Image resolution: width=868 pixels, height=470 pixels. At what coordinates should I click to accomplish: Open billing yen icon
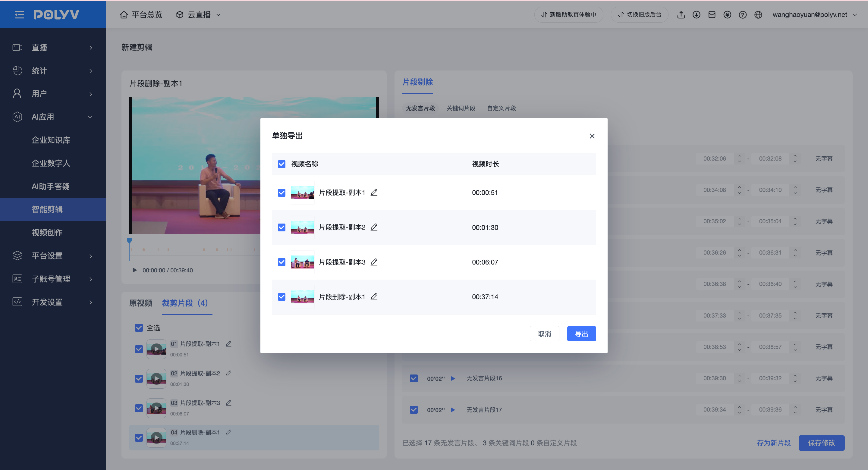[x=727, y=15]
